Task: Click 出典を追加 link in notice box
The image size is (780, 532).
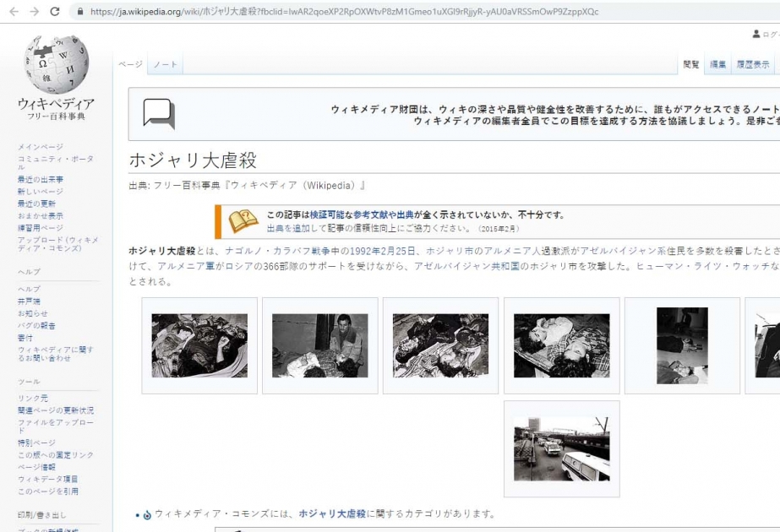Action: coord(288,228)
